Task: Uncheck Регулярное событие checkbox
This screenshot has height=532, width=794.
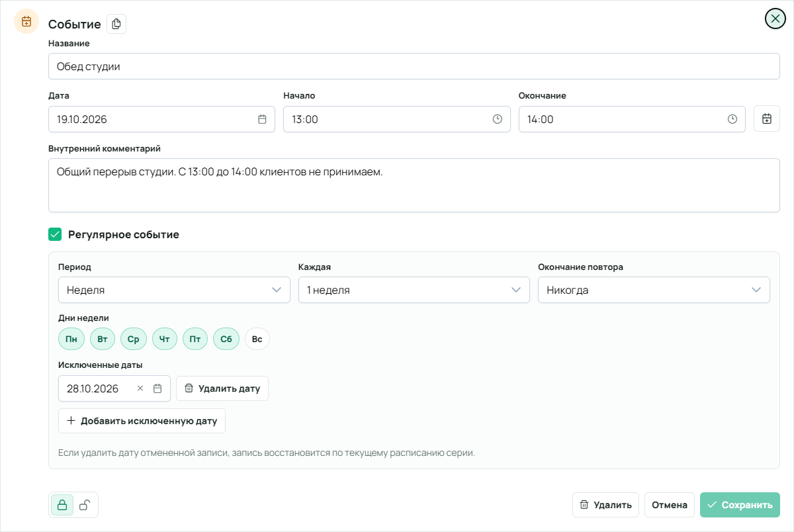Action: pos(55,234)
